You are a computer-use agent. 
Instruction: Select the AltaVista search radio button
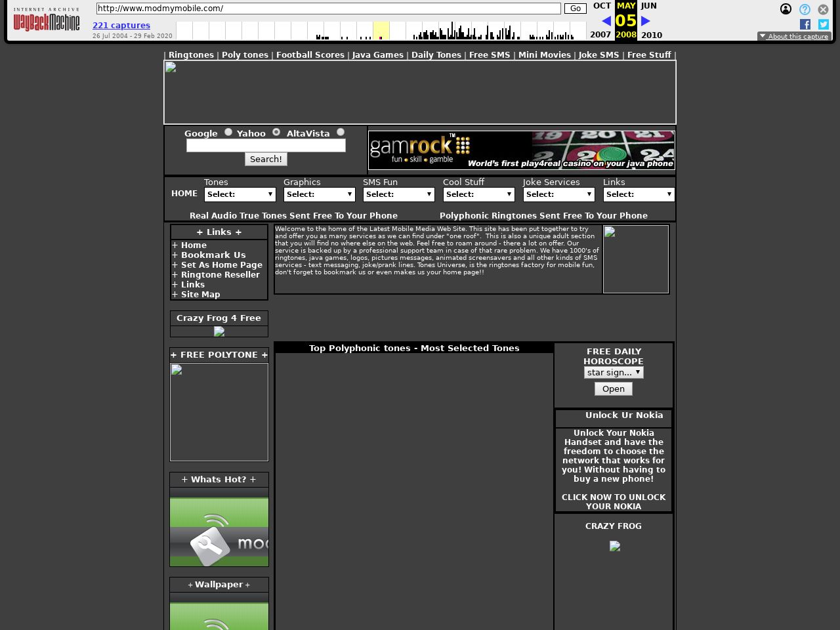[340, 132]
